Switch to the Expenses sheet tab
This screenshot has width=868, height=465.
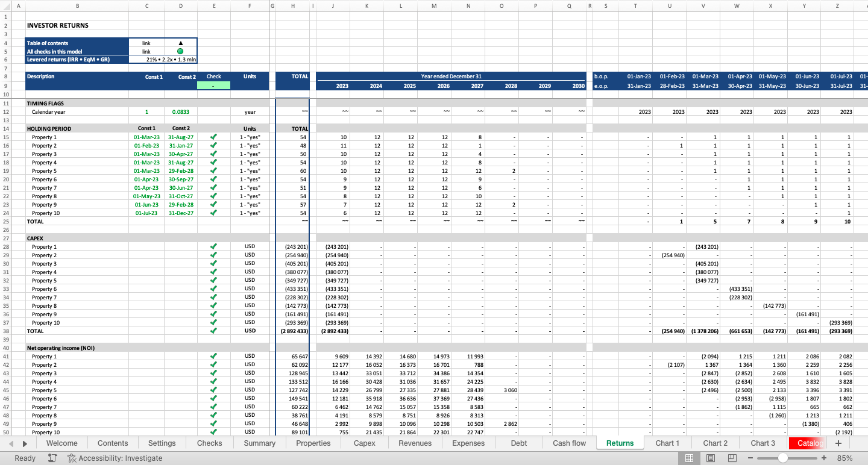click(x=468, y=443)
